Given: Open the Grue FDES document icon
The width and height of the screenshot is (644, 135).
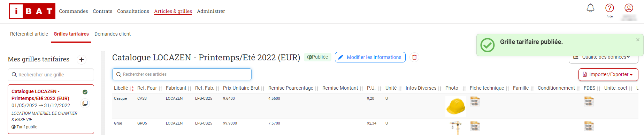Looking at the screenshot, I should point(589,126).
